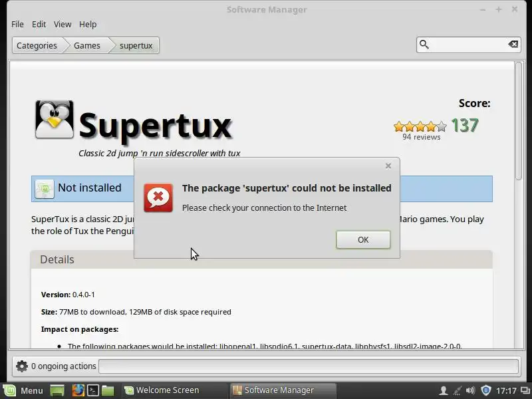
Task: Click the update manager shield icon
Action: 486,390
